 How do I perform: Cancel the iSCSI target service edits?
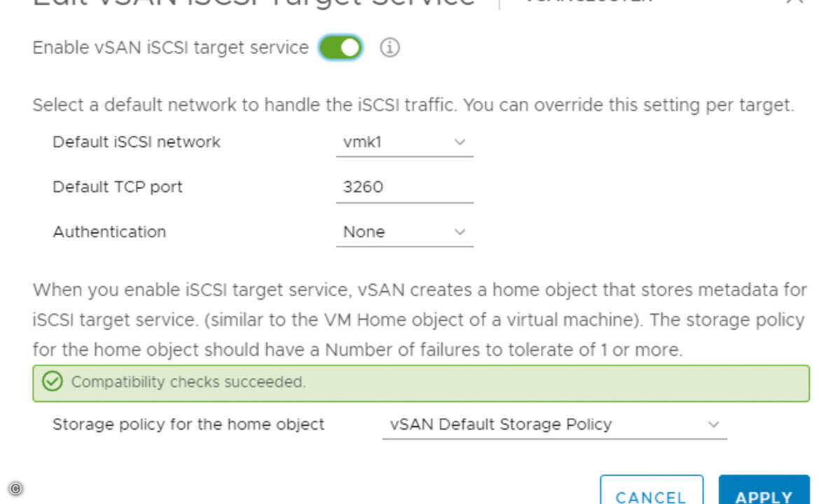click(652, 491)
